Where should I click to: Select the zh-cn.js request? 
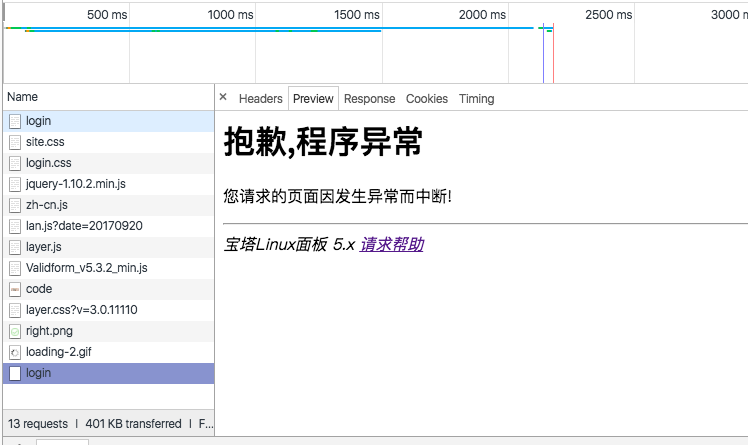coord(109,205)
